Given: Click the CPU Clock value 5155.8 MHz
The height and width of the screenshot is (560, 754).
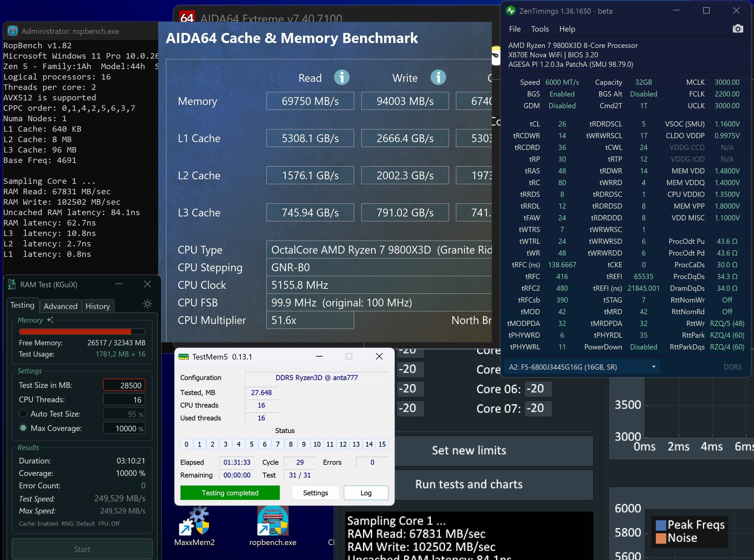Looking at the screenshot, I should point(379,285).
